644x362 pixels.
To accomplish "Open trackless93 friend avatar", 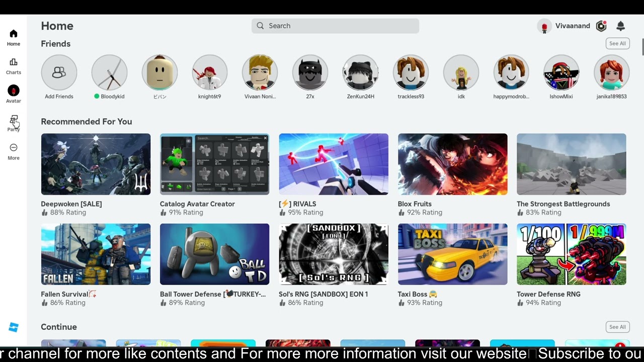I will (x=411, y=72).
